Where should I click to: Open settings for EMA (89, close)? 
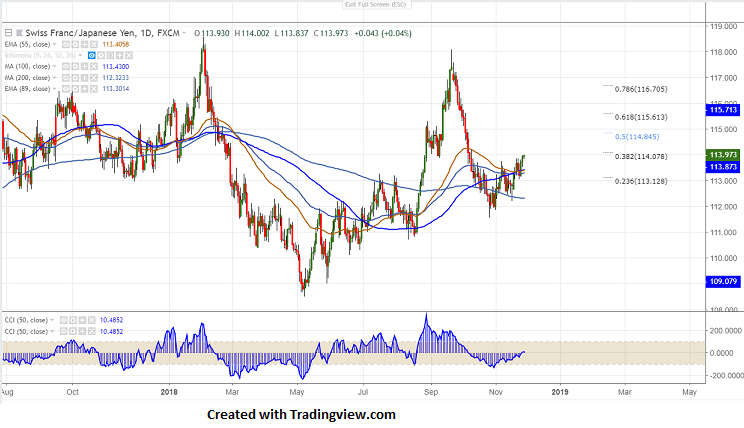(x=75, y=89)
